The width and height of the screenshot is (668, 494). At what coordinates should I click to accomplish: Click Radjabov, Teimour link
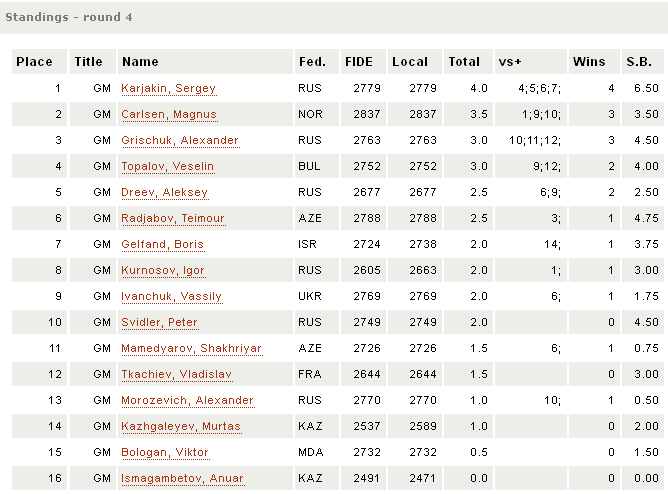[172, 219]
